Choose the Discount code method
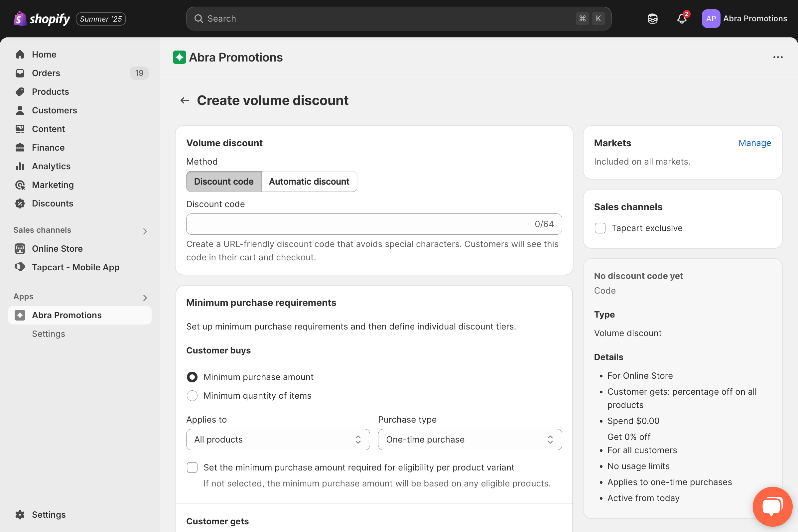 (x=224, y=182)
